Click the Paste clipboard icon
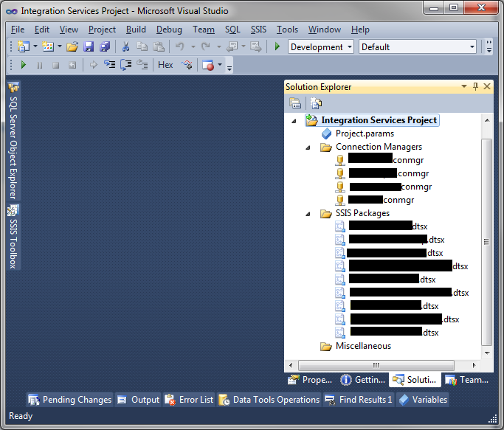 pos(159,46)
